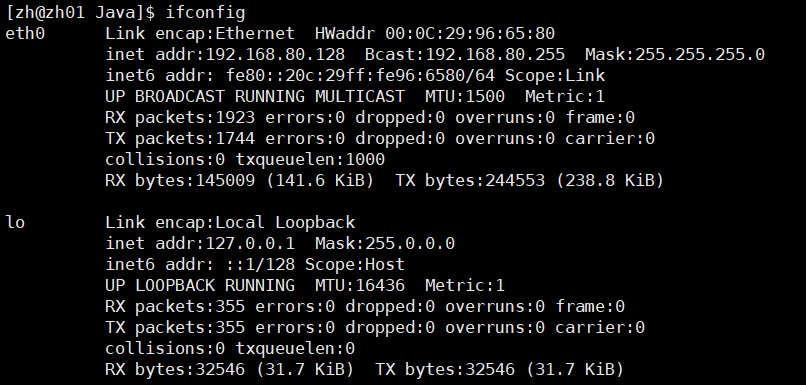Click the inet addr:127.0.0.1 text
806x385 pixels.
[x=200, y=243]
